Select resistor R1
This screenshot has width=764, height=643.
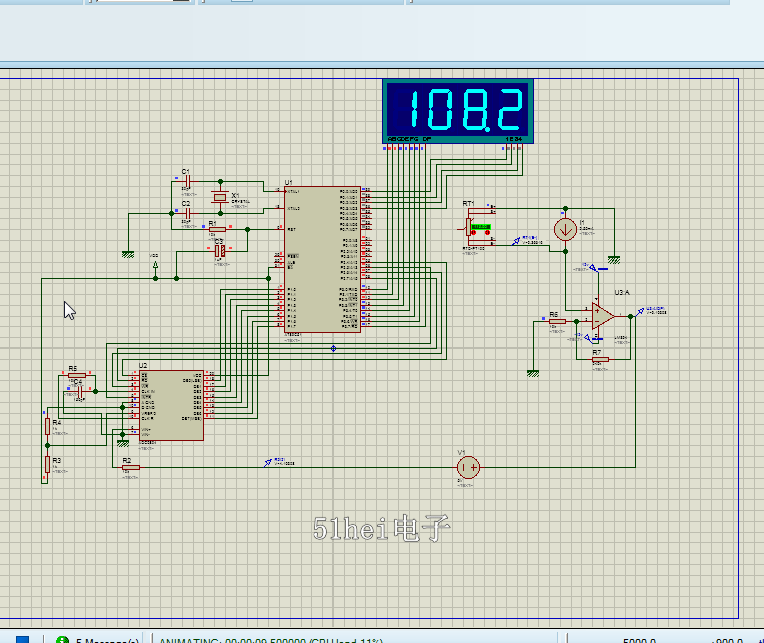pyautogui.click(x=217, y=229)
